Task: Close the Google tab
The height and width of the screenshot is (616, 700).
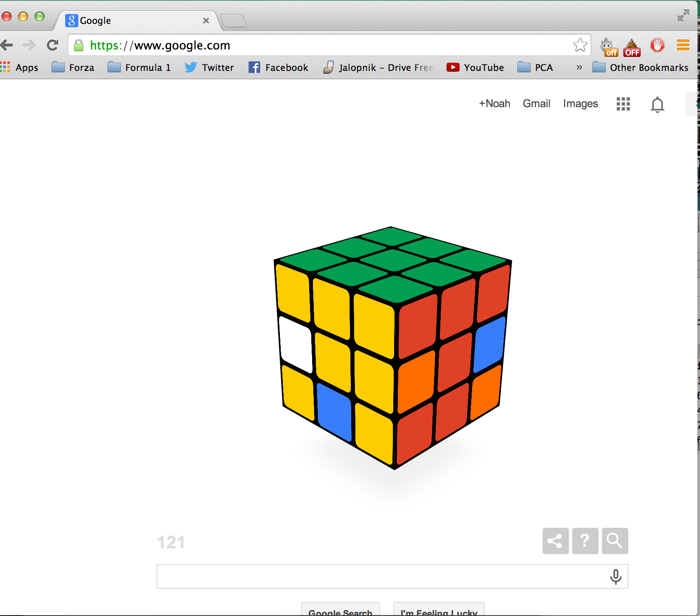Action: [206, 21]
